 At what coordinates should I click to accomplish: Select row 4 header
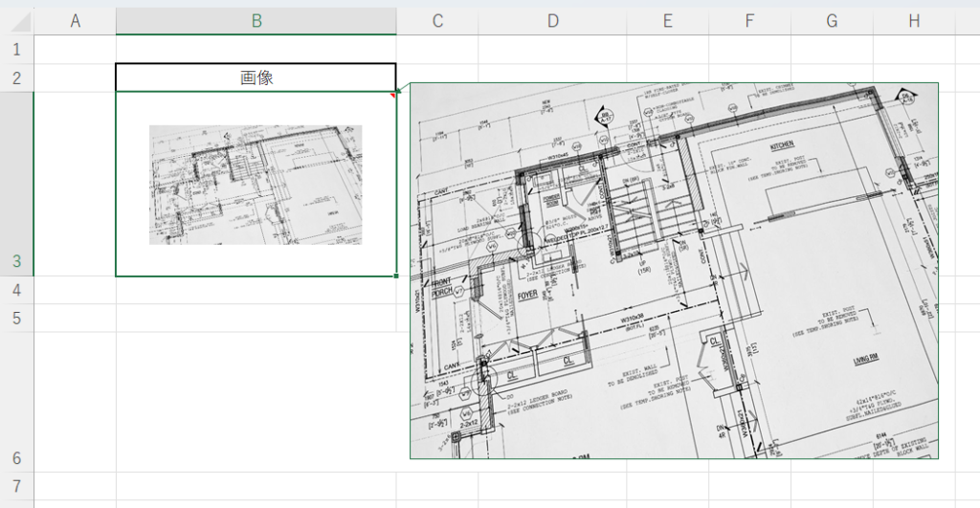click(16, 290)
